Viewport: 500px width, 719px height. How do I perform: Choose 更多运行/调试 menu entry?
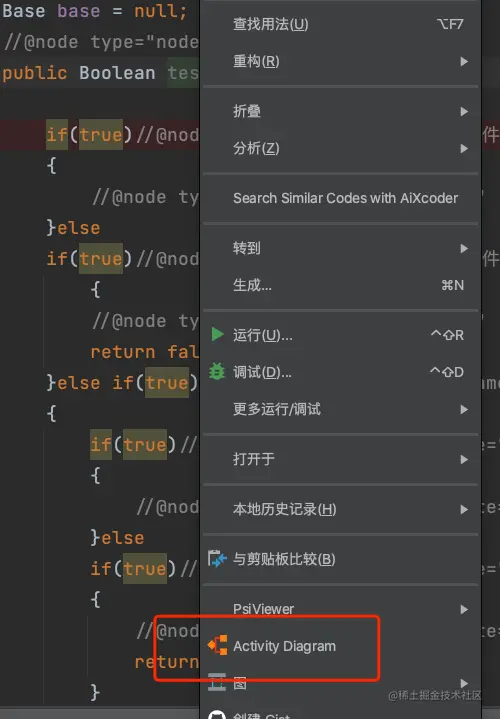click(340, 409)
